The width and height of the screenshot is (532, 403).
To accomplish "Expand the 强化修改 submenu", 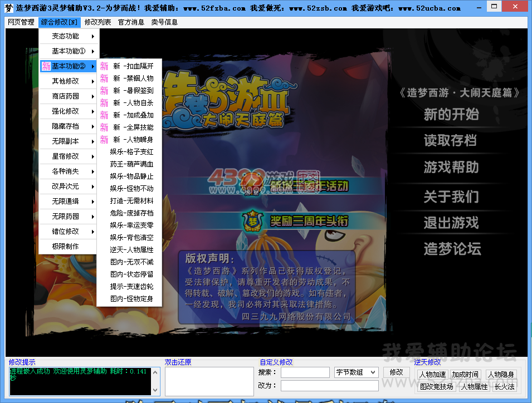I will [x=69, y=111].
